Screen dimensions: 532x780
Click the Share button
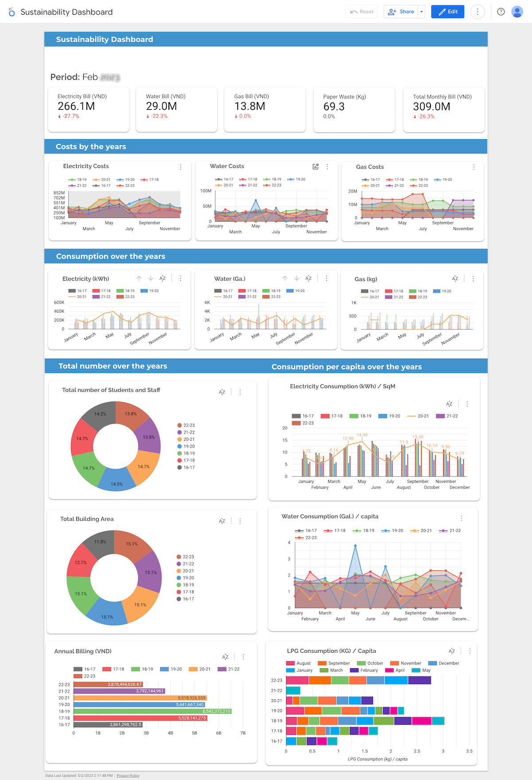401,12
